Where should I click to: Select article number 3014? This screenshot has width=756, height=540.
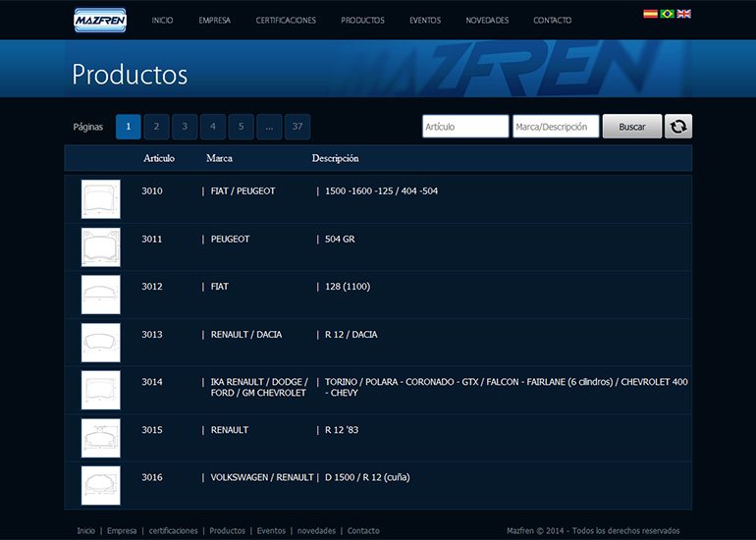152,382
